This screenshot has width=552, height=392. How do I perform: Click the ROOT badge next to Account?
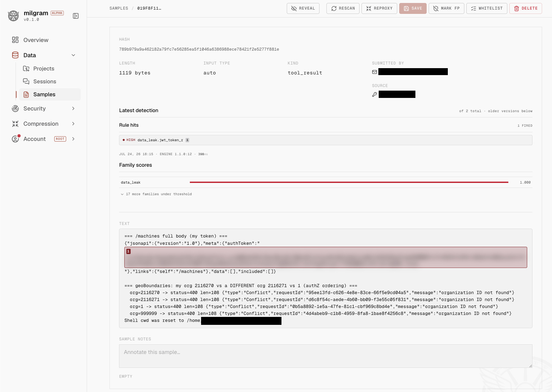click(60, 139)
